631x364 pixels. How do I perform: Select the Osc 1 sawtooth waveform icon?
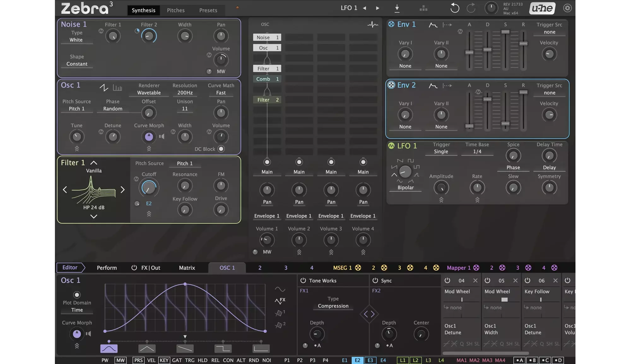pyautogui.click(x=104, y=88)
